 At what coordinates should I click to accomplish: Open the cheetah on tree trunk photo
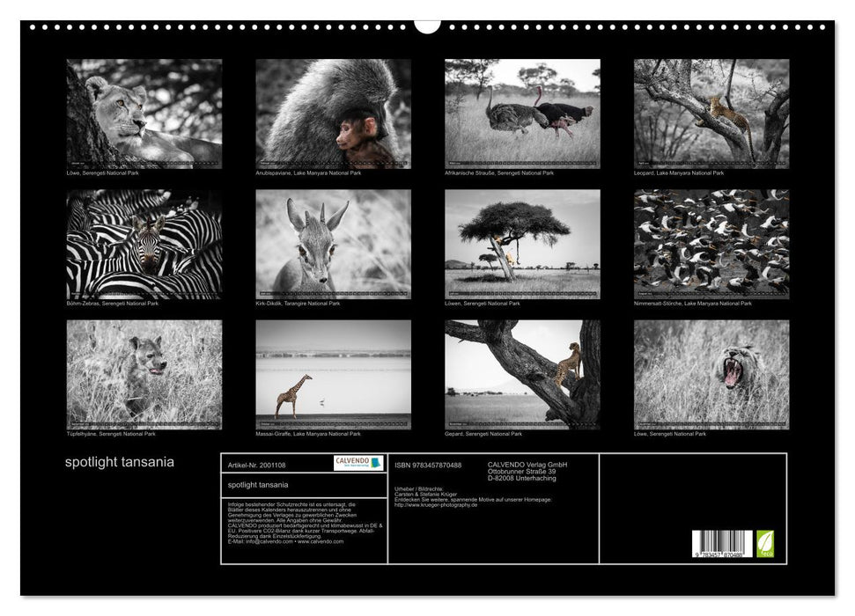coord(522,374)
